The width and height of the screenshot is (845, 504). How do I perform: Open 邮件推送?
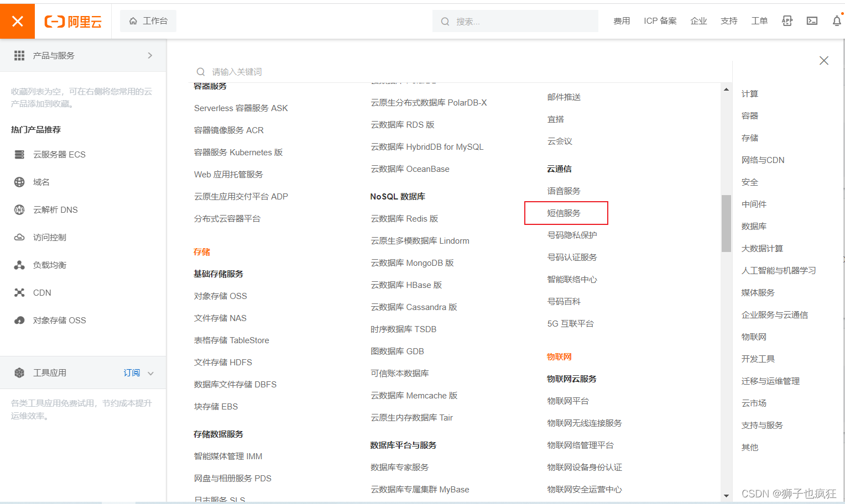pyautogui.click(x=564, y=97)
